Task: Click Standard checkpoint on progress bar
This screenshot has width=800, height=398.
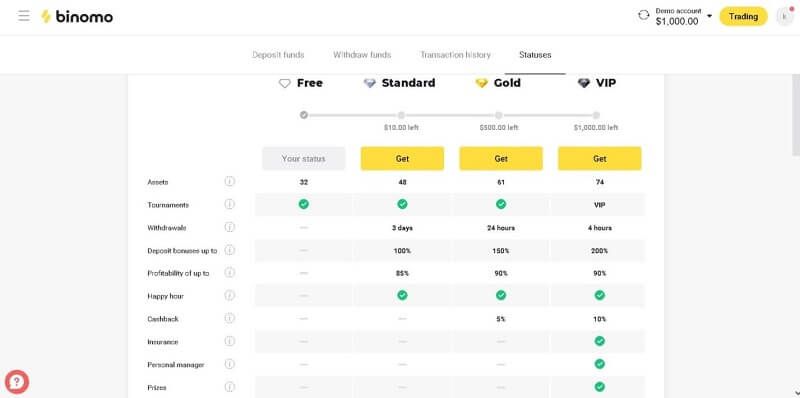Action: pyautogui.click(x=402, y=115)
